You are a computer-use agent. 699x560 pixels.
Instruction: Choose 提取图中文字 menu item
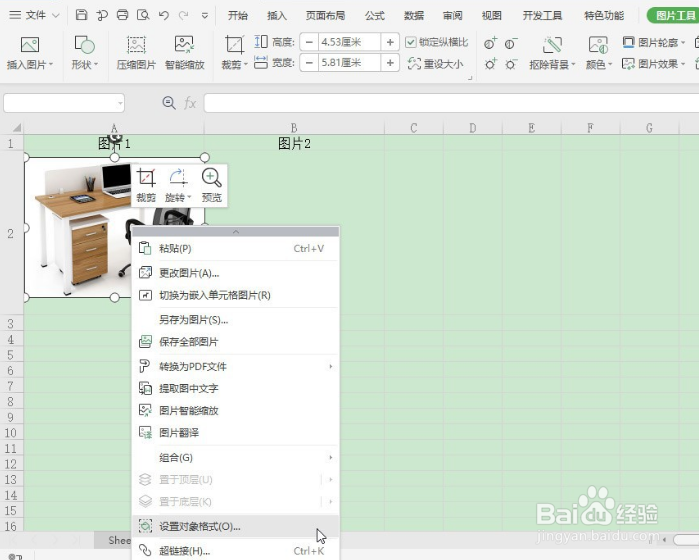(x=236, y=388)
